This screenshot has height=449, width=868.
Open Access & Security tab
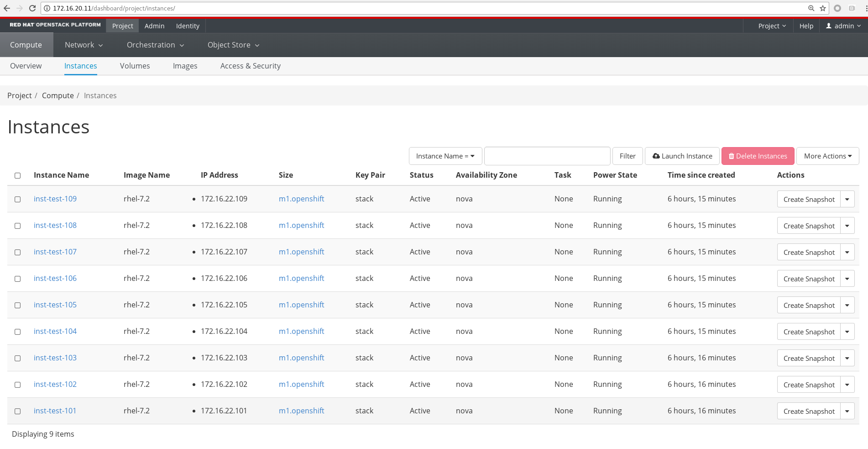point(250,66)
